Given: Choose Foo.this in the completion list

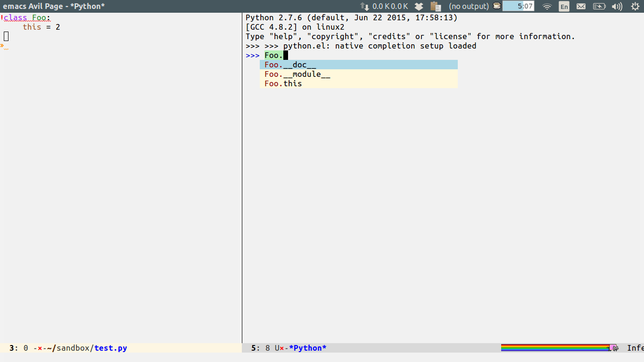Looking at the screenshot, I should pos(283,83).
